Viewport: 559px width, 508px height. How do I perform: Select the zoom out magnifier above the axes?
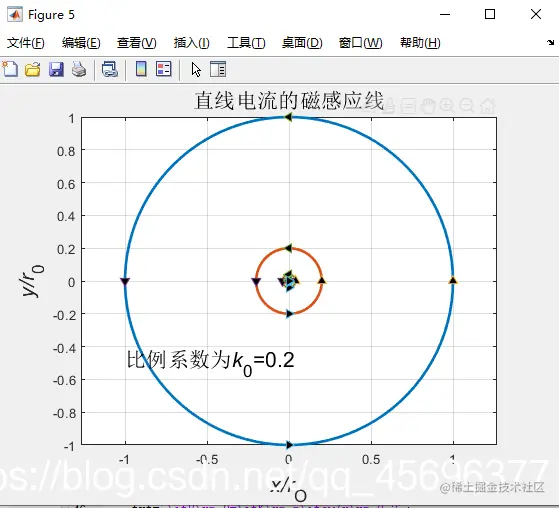(x=467, y=106)
